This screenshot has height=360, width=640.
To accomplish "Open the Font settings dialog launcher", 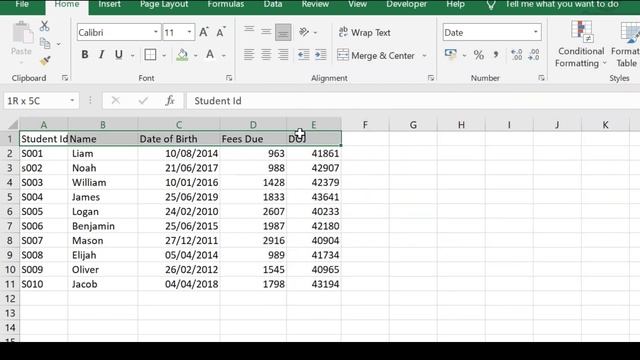I will 229,78.
